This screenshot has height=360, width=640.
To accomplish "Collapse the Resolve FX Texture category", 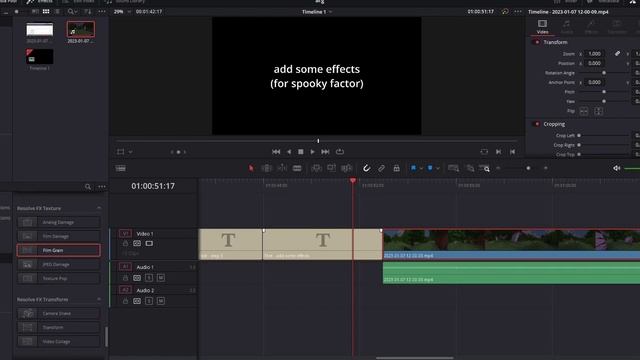I will (x=99, y=208).
